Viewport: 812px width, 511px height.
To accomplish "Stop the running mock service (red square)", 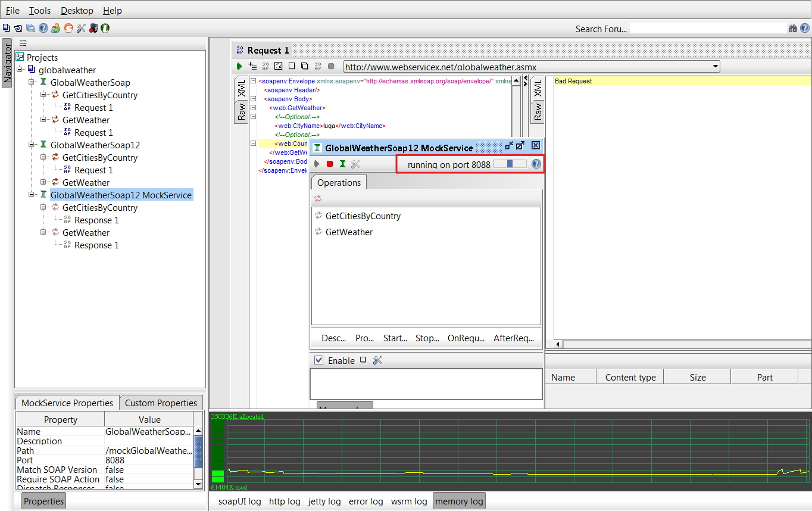I will [x=330, y=164].
